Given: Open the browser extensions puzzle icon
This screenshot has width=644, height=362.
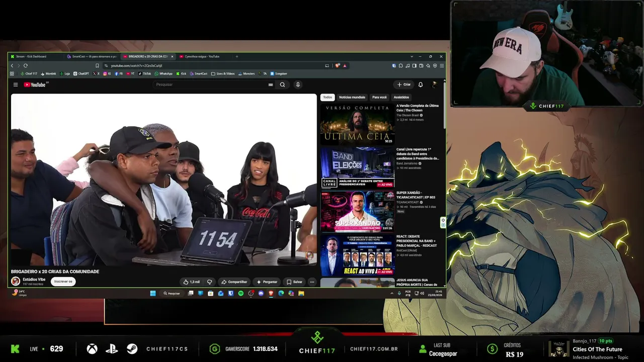Looking at the screenshot, I should 401,65.
